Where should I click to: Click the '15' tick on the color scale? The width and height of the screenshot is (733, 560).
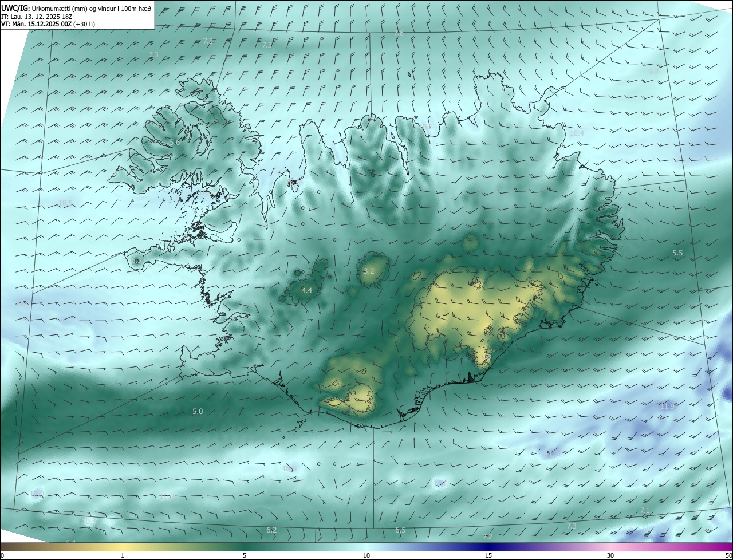[x=488, y=556]
